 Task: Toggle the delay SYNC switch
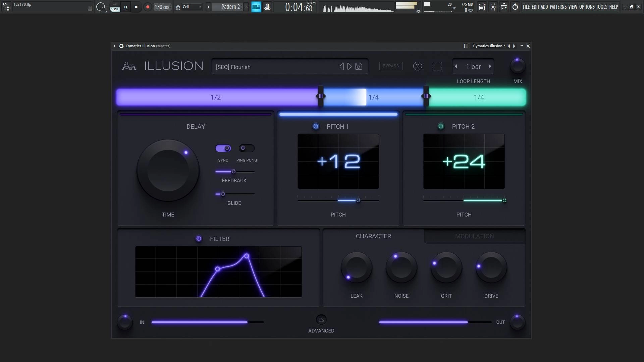(223, 148)
